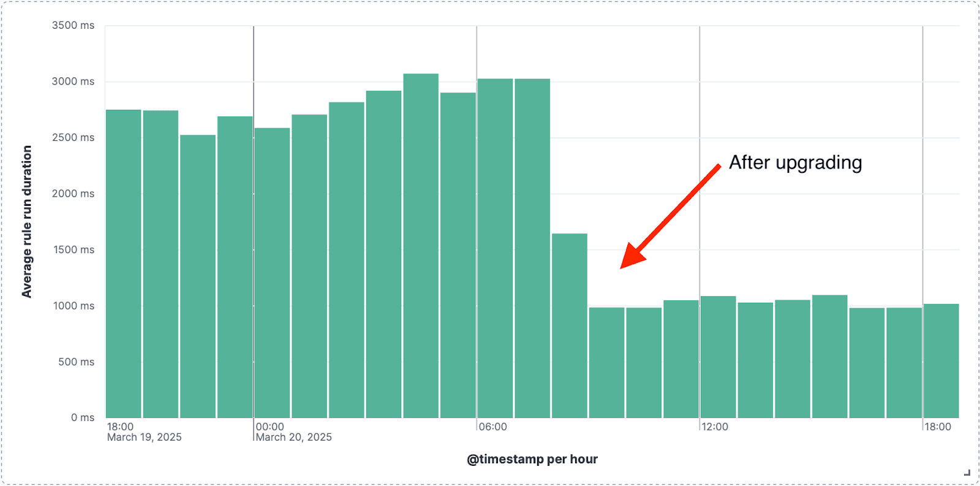Click the panel resize handle in corner
980x486 pixels.
967,473
